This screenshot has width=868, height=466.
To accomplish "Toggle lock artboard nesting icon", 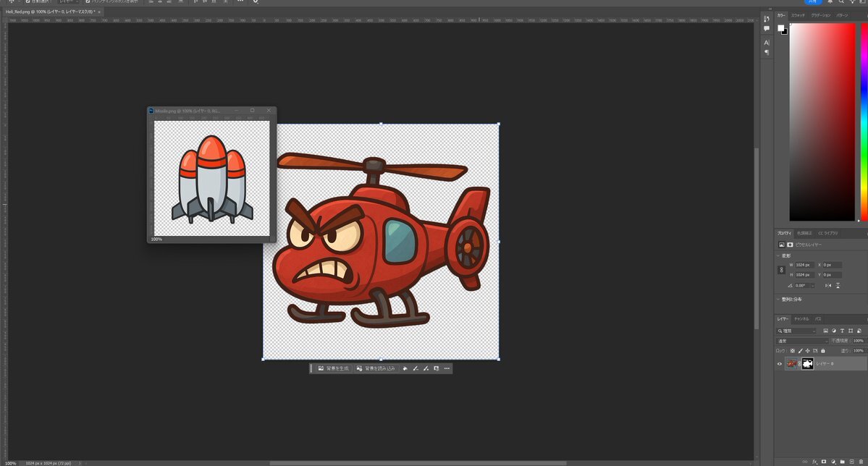I will pyautogui.click(x=815, y=351).
